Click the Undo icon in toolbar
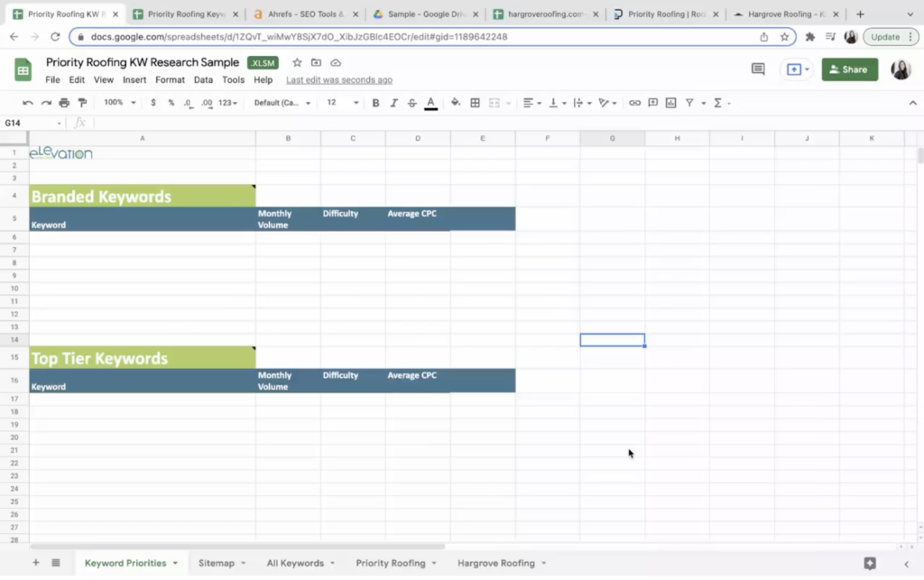This screenshot has height=580, width=924. pos(28,103)
